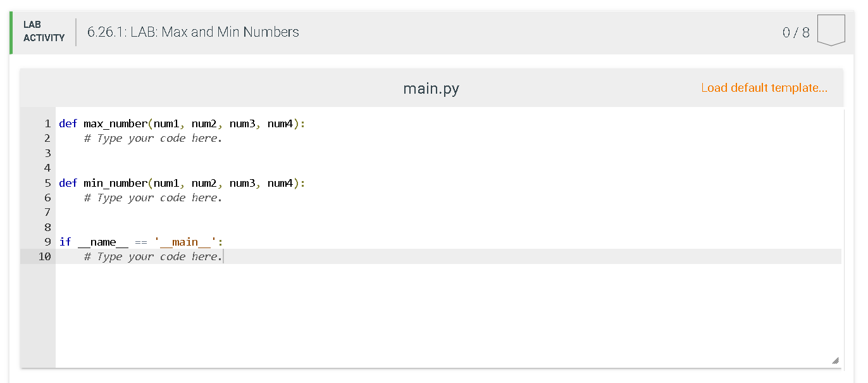Select line number 5 in the gutter

coord(47,182)
